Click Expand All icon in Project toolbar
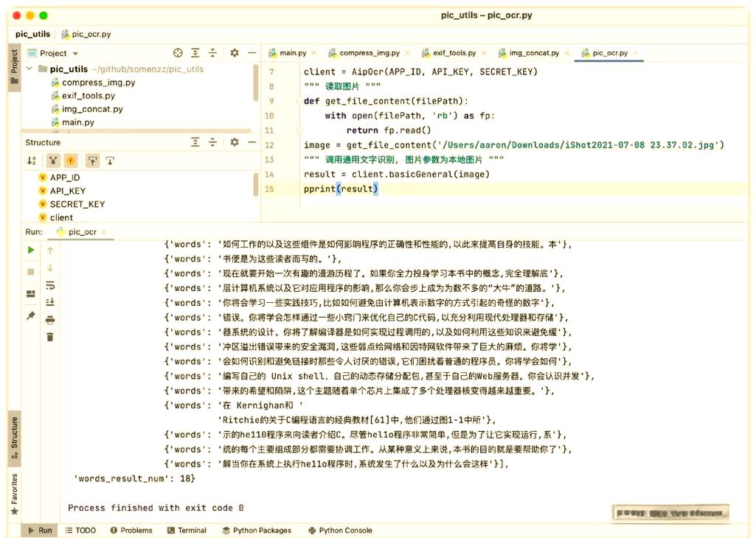756x538 pixels. coord(195,53)
